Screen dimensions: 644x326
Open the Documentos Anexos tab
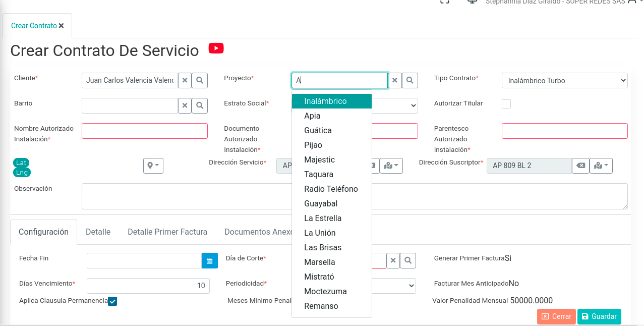258,232
